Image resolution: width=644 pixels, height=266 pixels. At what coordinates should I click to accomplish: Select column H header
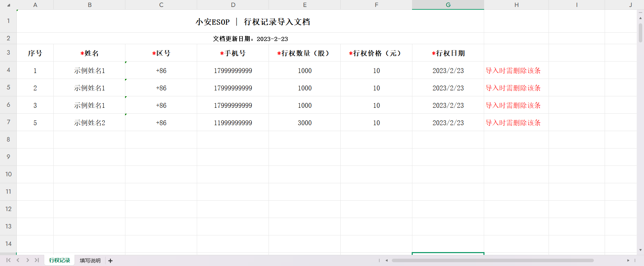click(x=517, y=5)
